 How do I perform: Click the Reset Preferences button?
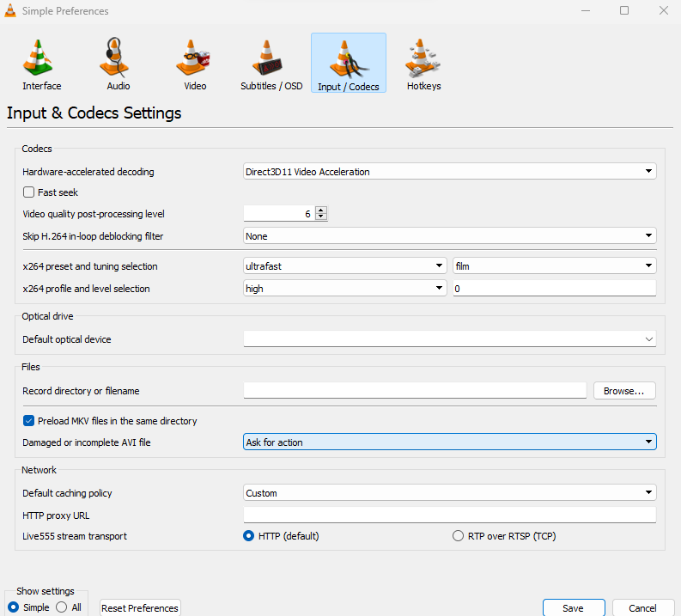140,607
